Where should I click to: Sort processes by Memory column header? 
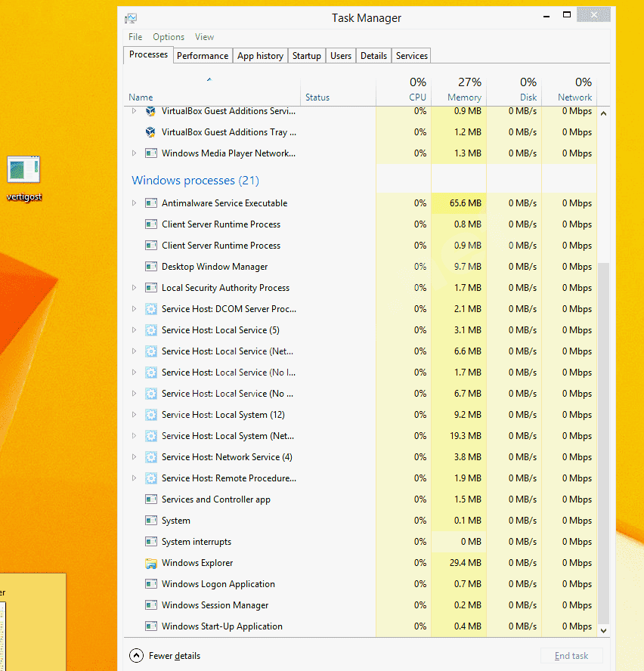pos(463,97)
